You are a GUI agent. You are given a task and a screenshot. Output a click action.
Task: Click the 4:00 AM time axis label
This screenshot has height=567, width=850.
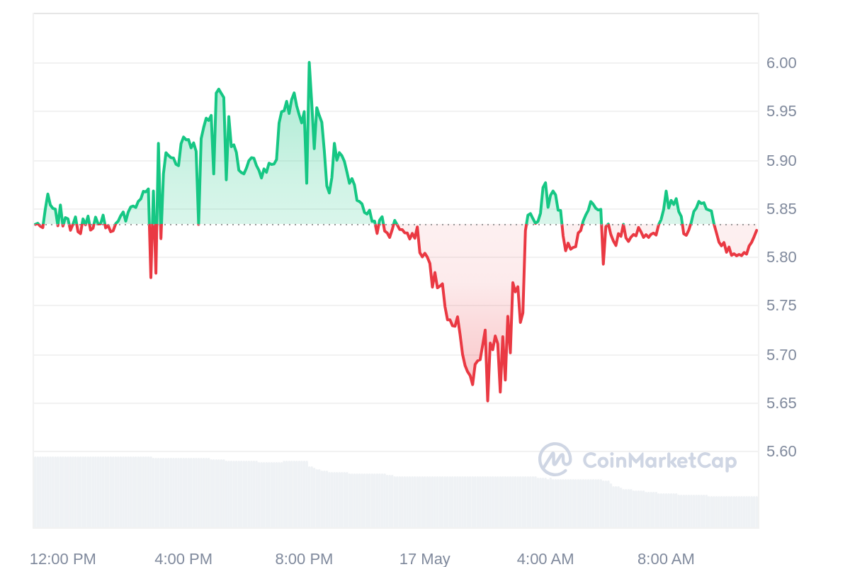545,559
